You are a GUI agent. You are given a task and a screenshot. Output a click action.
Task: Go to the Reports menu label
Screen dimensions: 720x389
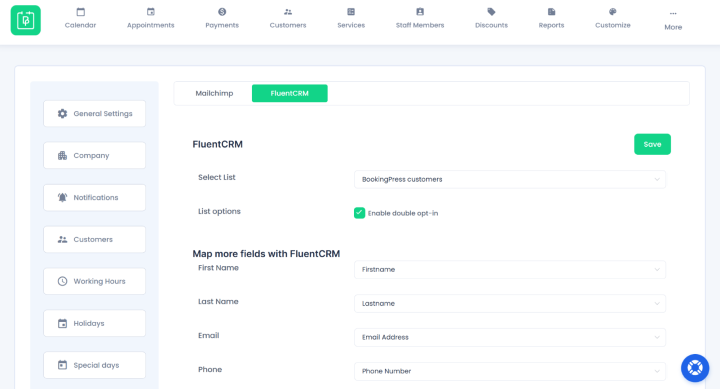tap(551, 25)
